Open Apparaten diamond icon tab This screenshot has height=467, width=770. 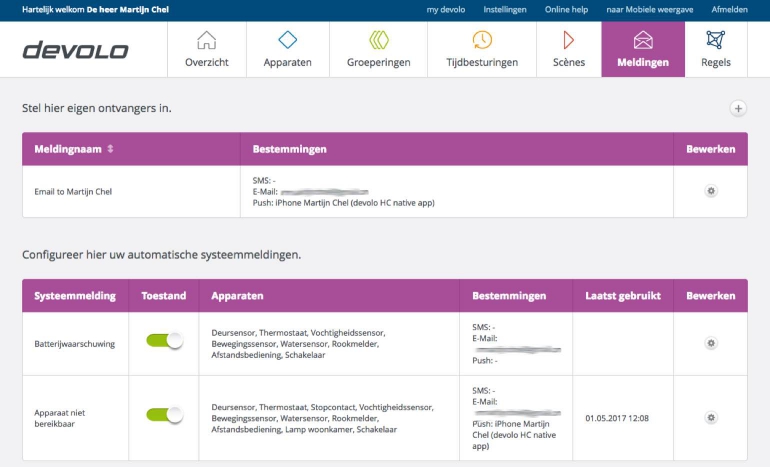[x=287, y=50]
